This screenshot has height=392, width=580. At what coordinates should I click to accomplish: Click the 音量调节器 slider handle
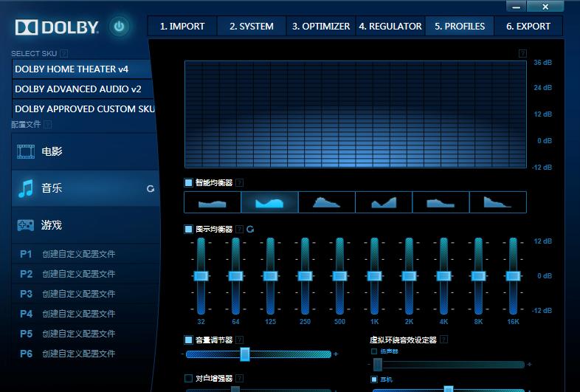[245, 354]
